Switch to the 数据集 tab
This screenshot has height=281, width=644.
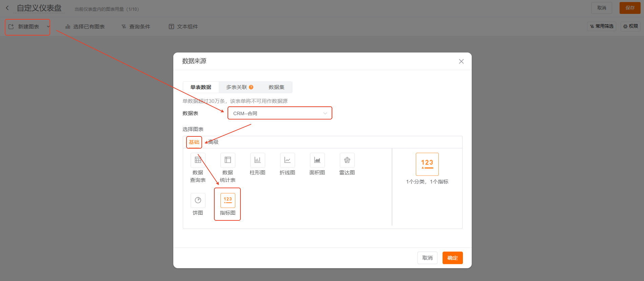point(276,87)
